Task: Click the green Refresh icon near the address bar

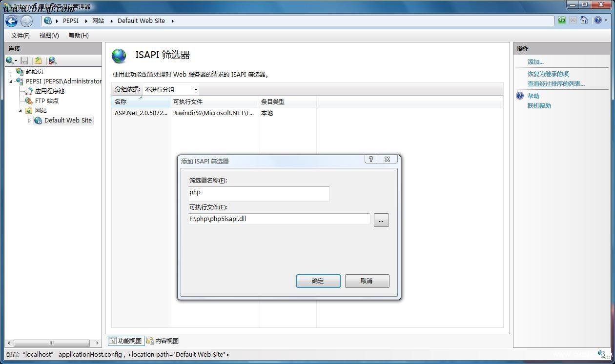Action: pos(561,20)
